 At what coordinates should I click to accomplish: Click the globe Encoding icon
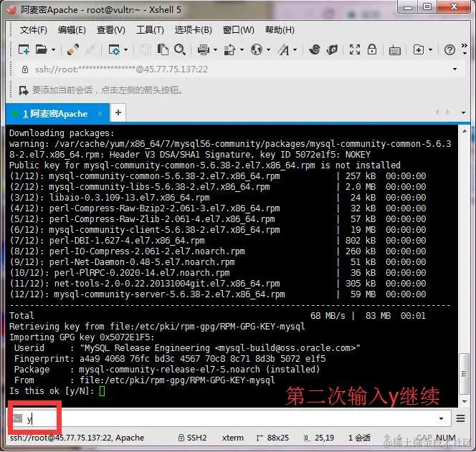click(x=257, y=49)
